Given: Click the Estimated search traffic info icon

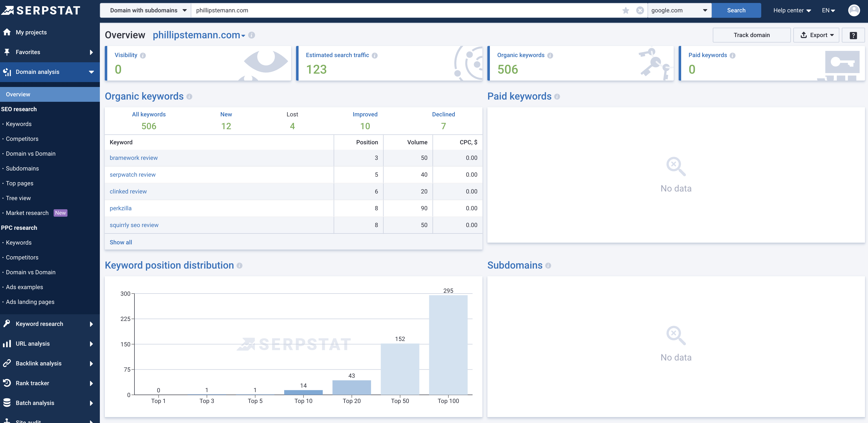Looking at the screenshot, I should click(x=374, y=56).
